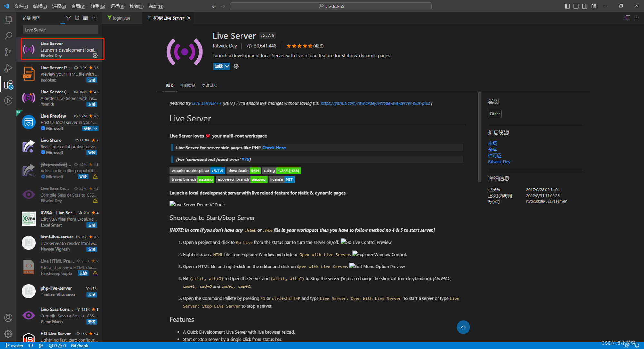The image size is (644, 349).
Task: Toggle the bottom panel layout button
Action: click(x=576, y=6)
